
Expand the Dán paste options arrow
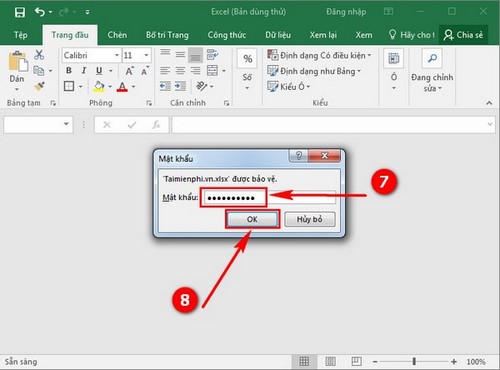tap(17, 89)
